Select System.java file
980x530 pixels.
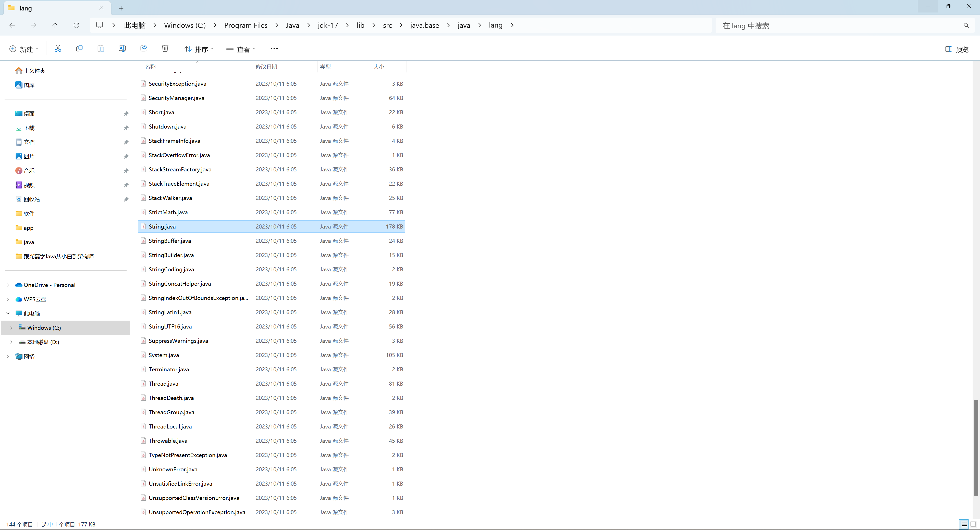pos(271,355)
